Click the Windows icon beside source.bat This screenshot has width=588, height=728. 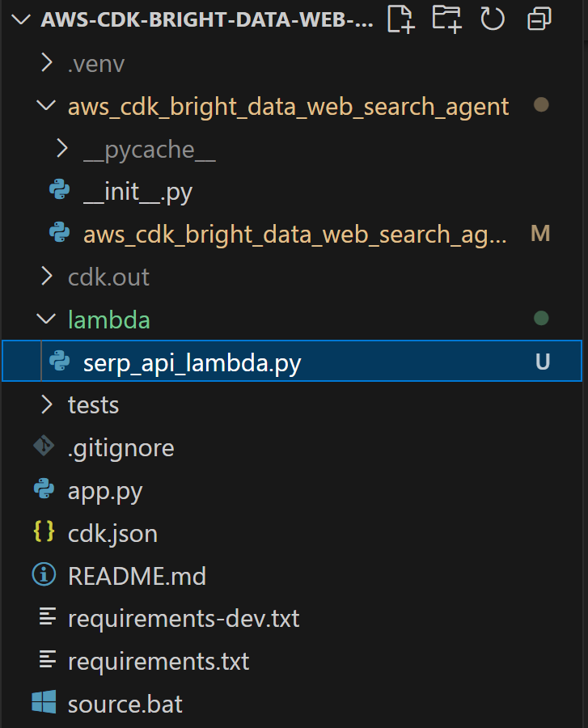46,703
